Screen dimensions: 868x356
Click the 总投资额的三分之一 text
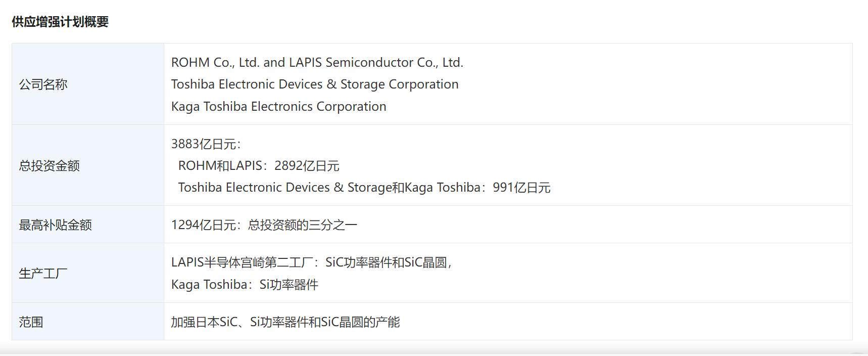(303, 225)
